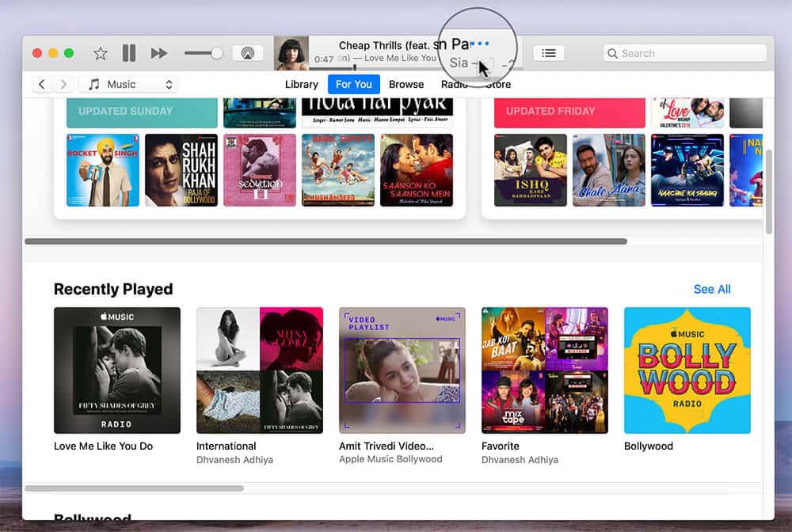The height and width of the screenshot is (532, 792).
Task: Click See All for Recently Played
Action: point(712,289)
